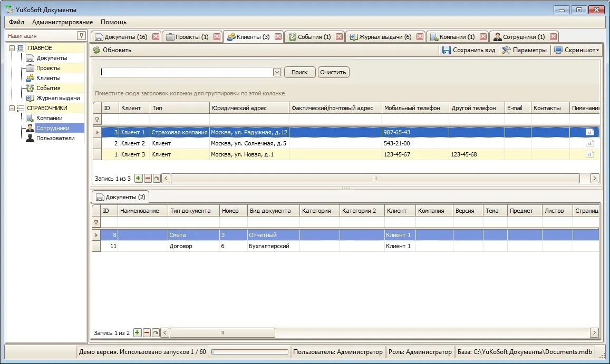Click the filter funnel icon in documents grid
Screen dimensions: 610x364
96,222
